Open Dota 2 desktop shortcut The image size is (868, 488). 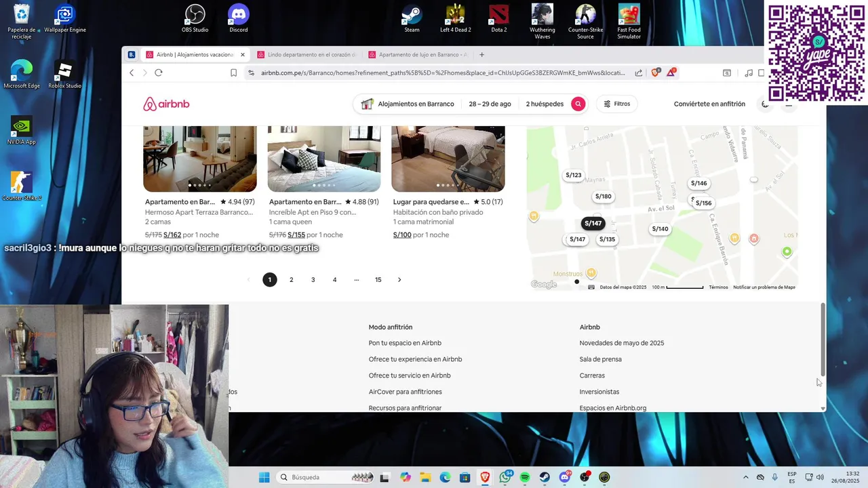pyautogui.click(x=499, y=19)
